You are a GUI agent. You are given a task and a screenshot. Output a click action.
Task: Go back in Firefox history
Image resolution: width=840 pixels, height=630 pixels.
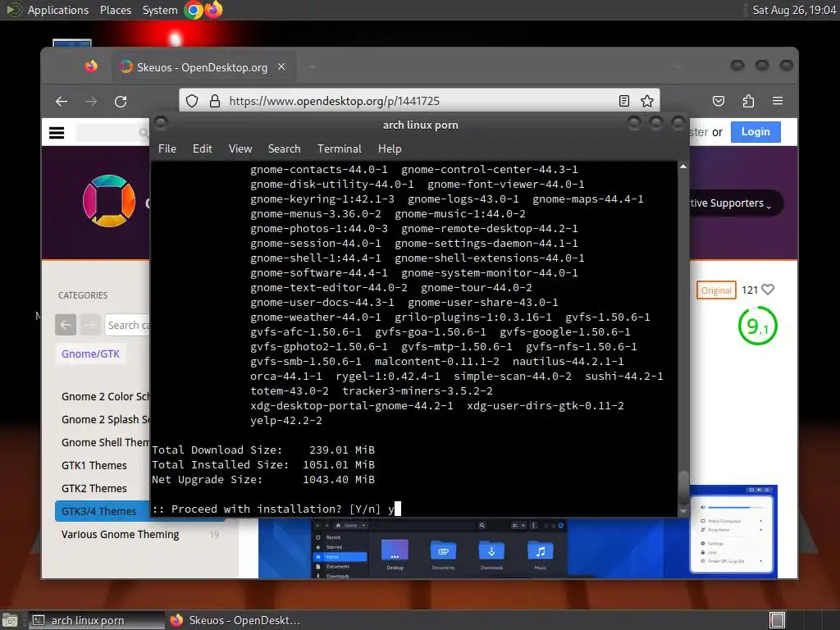[62, 101]
